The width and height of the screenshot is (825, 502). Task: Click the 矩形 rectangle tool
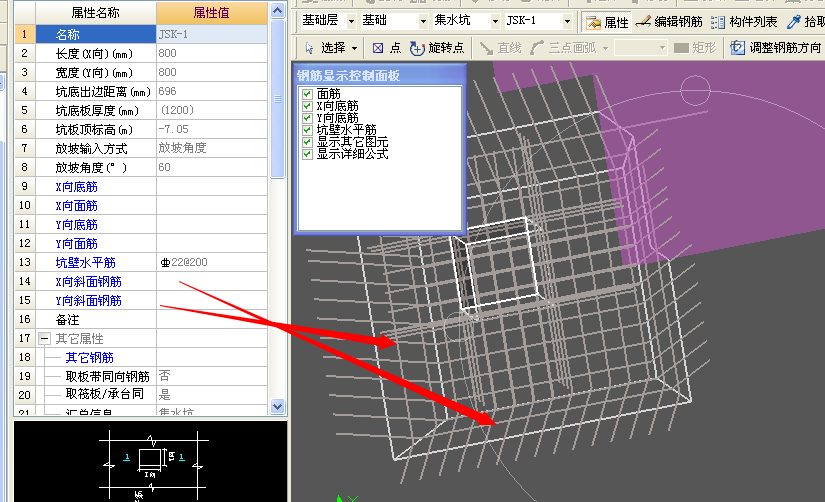coord(695,48)
